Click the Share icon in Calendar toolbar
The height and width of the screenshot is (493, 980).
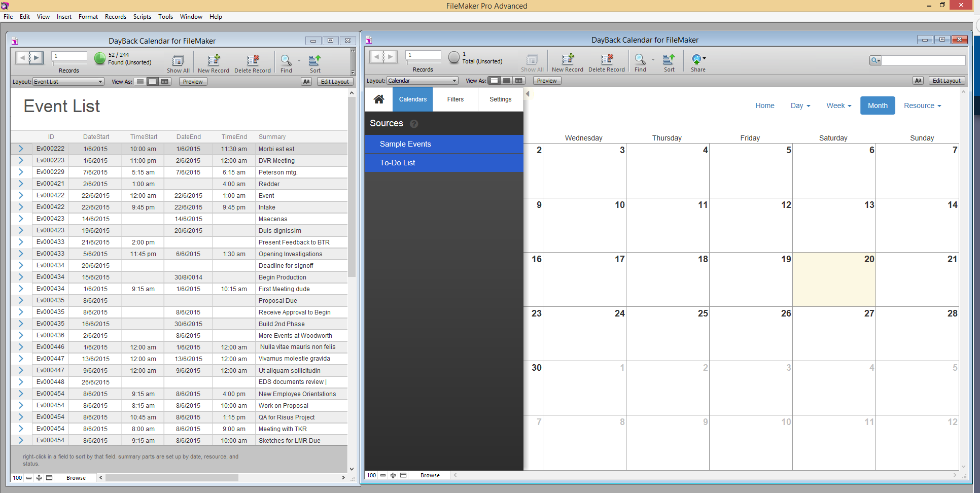point(696,59)
